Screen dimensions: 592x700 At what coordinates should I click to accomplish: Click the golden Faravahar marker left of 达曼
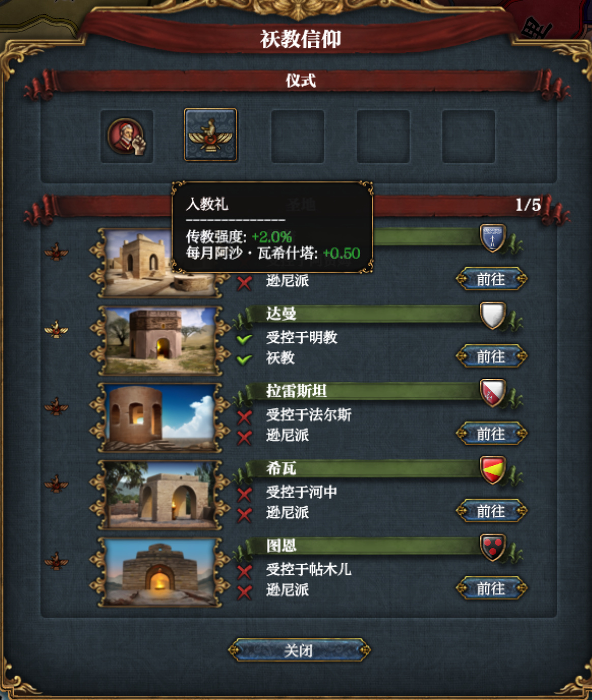click(x=56, y=330)
